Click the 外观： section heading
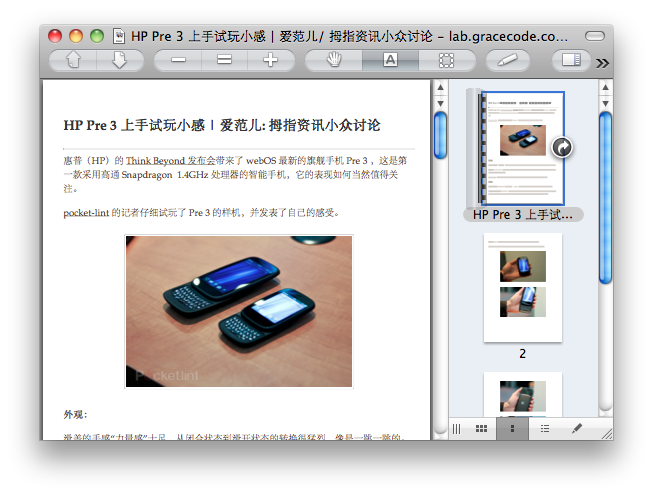The width and height of the screenshot is (653, 495). click(75, 414)
